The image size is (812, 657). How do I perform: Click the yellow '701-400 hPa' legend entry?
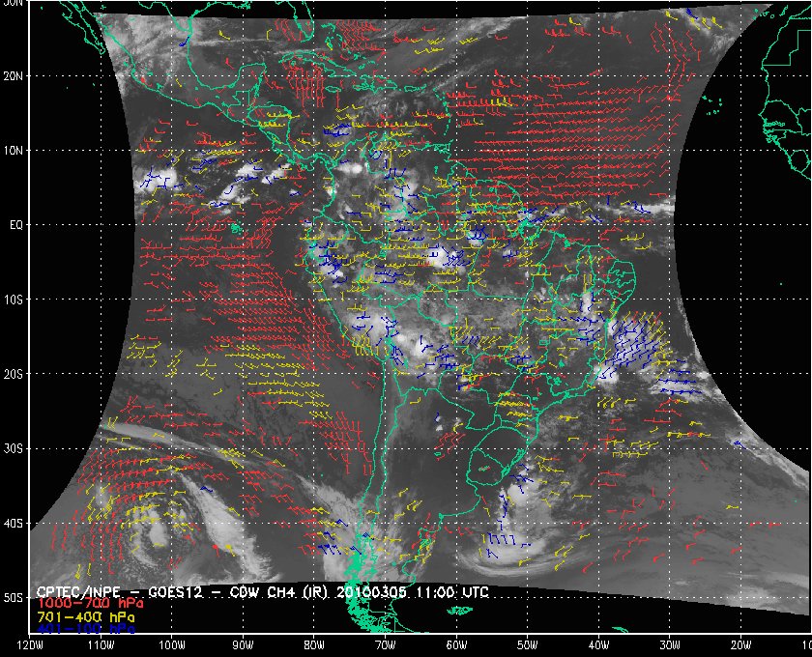point(85,617)
